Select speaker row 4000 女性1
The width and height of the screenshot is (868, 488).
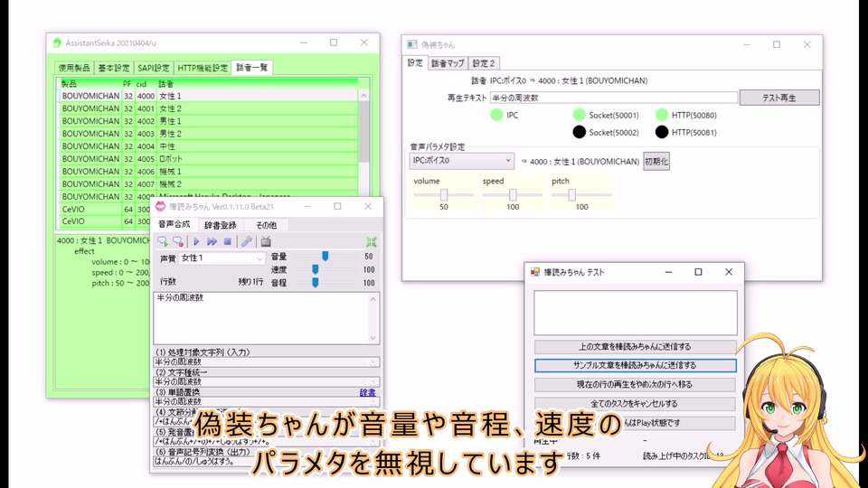(209, 96)
